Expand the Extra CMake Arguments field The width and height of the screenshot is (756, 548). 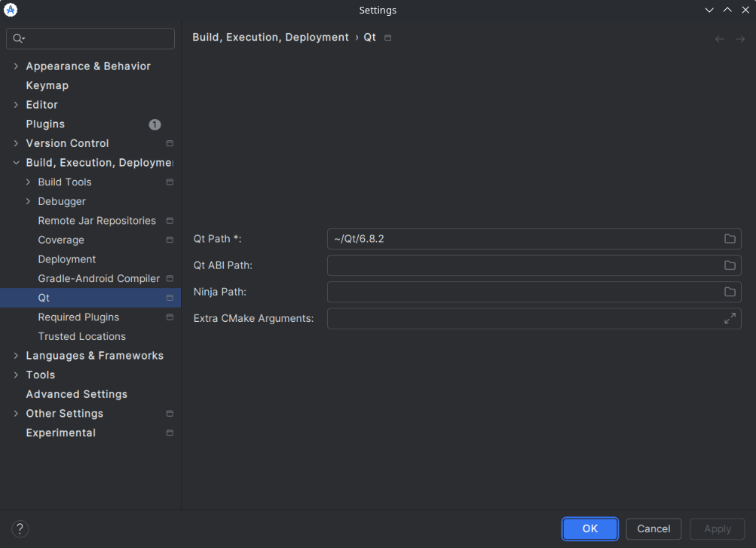[730, 319]
